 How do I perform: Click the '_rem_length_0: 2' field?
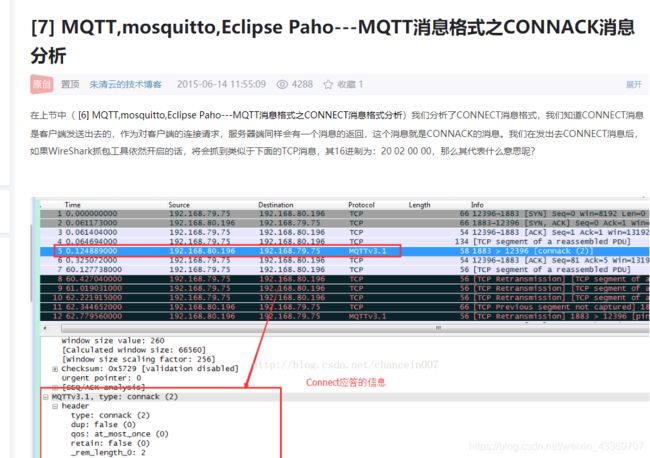click(x=108, y=453)
